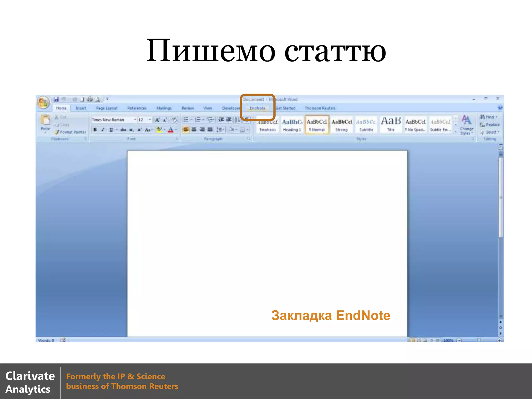Toggle Align Text Left
The height and width of the screenshot is (399, 532).
click(186, 129)
